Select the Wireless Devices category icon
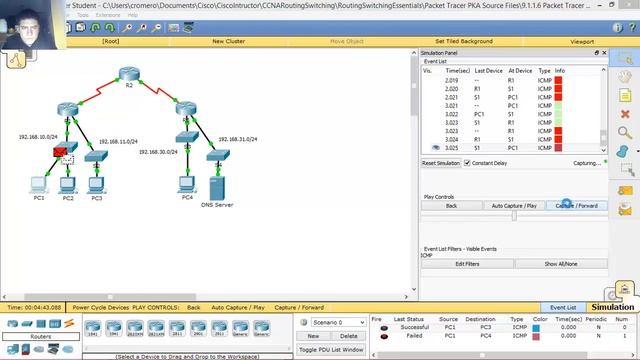The width and height of the screenshot is (640, 360). tap(55, 324)
